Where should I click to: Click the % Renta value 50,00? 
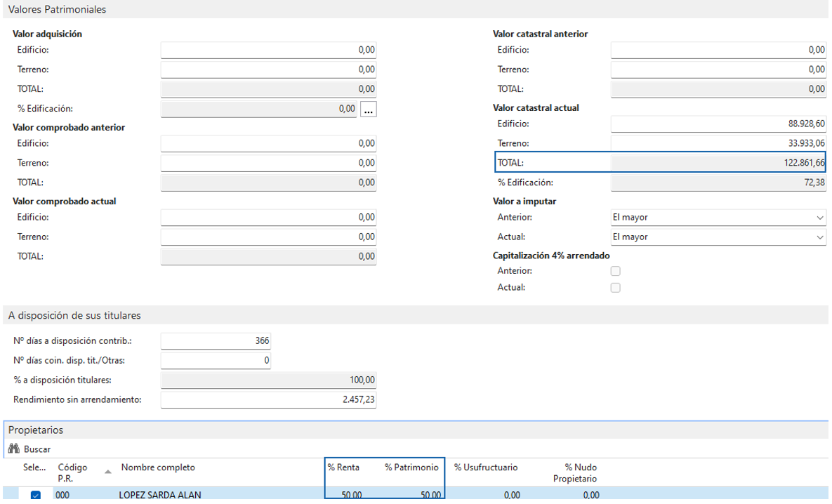(352, 495)
